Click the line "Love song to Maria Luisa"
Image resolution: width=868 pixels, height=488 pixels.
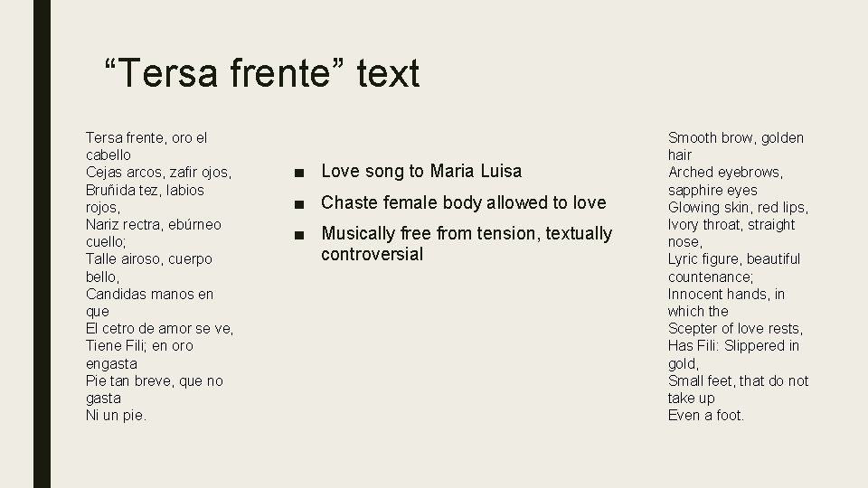[421, 171]
